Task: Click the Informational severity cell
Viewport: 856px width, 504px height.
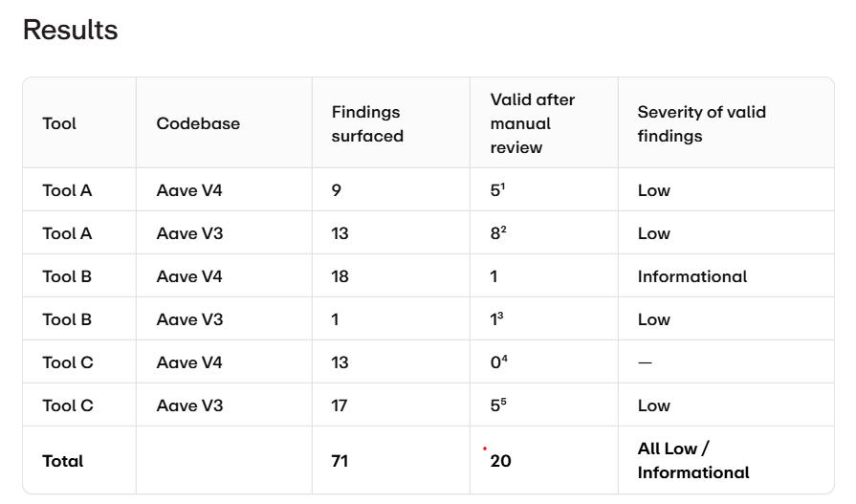Action: tap(692, 276)
